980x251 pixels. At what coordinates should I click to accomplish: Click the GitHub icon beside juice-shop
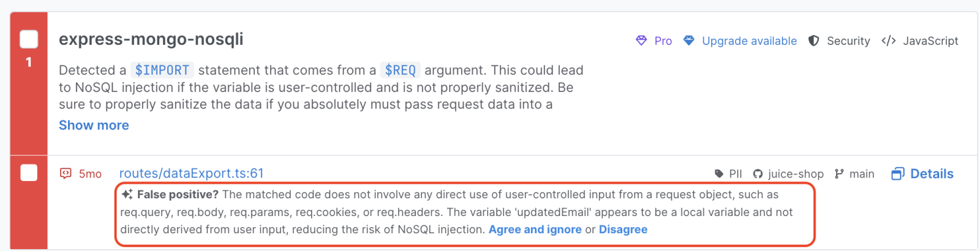758,174
